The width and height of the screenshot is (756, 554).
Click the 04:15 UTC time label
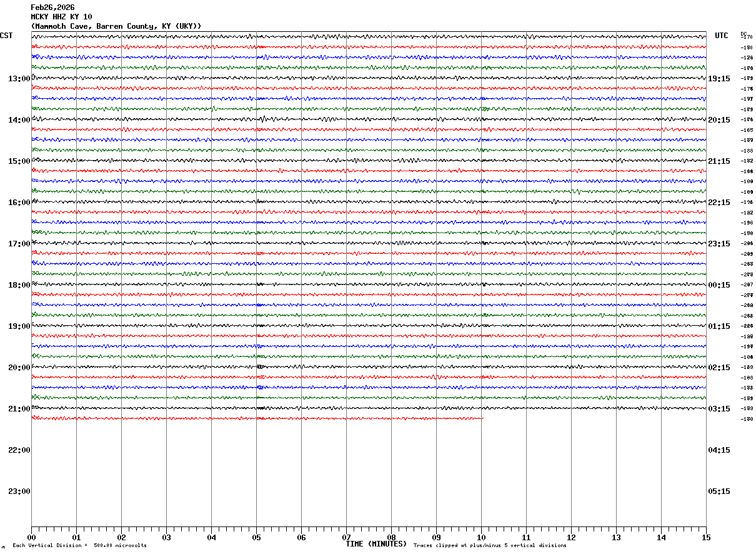coord(719,450)
